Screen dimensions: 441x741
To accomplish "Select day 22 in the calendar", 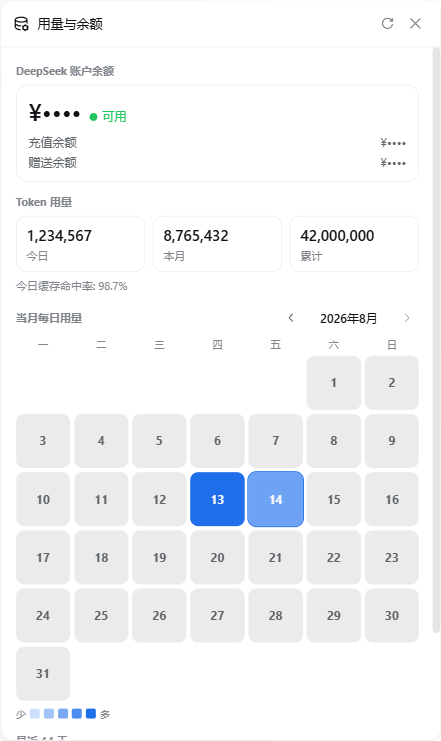I will pos(334,557).
